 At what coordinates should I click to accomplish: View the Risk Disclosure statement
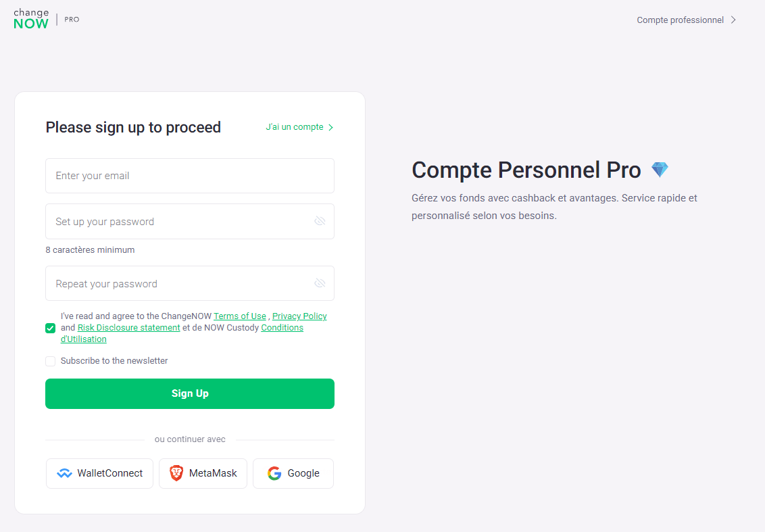[128, 327]
